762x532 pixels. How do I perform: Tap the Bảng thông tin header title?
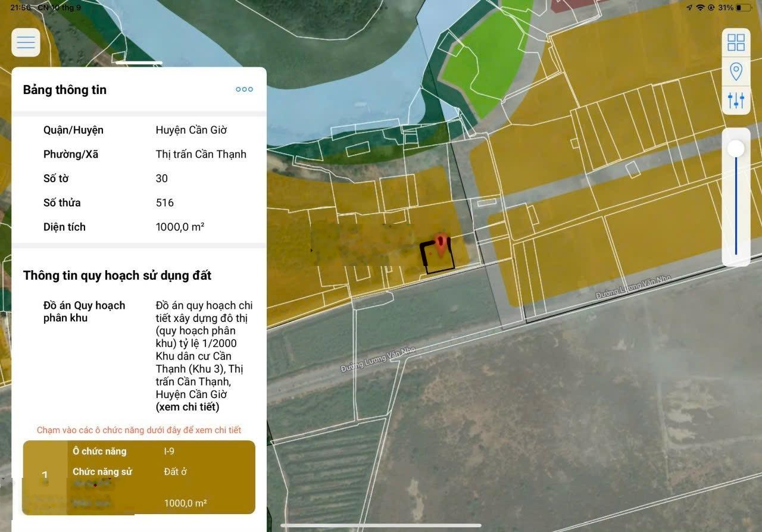(65, 90)
